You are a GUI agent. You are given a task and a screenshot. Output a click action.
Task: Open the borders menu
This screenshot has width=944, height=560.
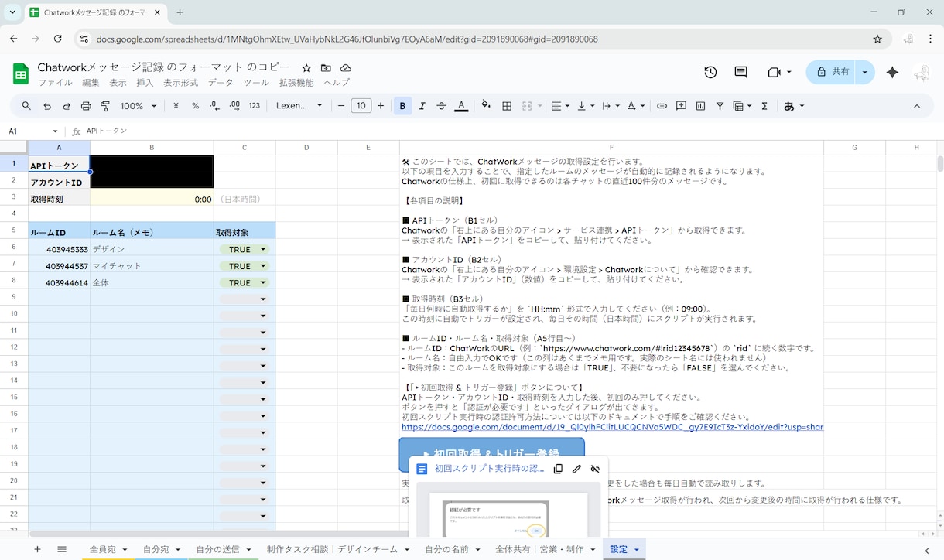point(507,106)
